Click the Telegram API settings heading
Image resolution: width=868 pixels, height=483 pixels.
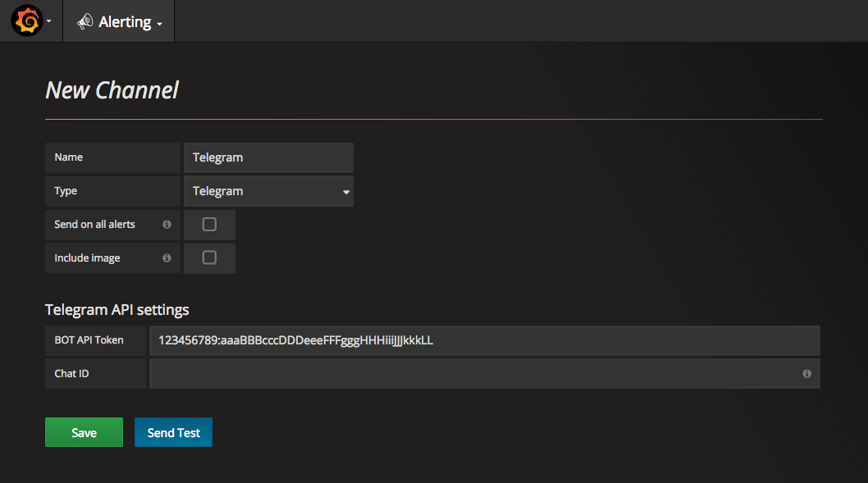pos(116,310)
